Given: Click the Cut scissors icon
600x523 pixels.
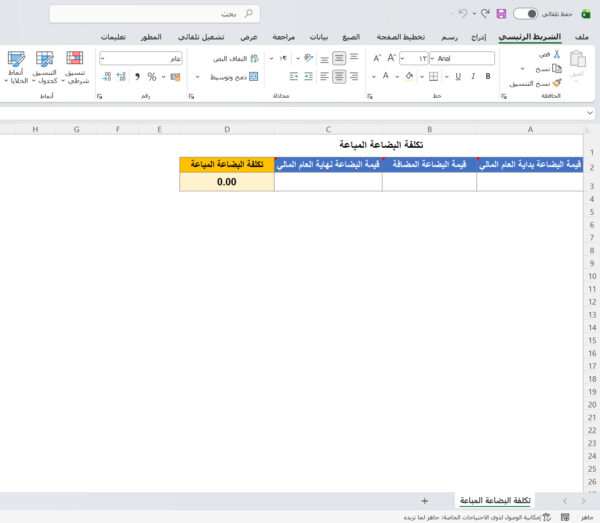Looking at the screenshot, I should pyautogui.click(x=554, y=59).
